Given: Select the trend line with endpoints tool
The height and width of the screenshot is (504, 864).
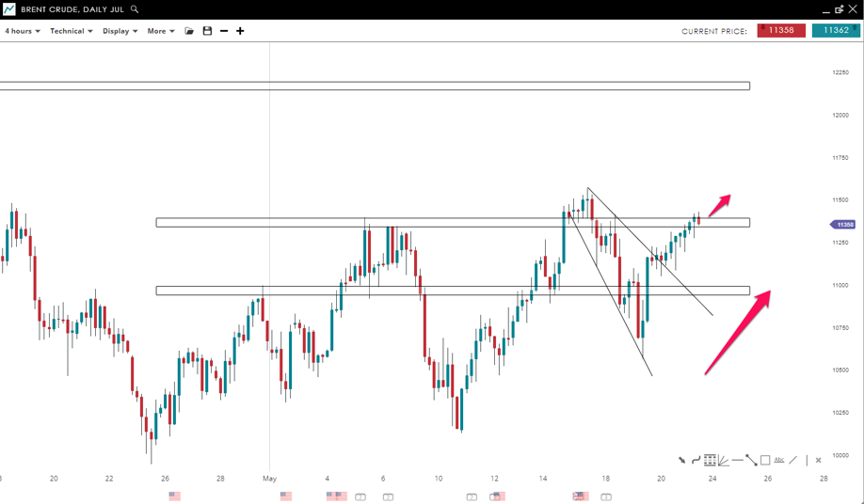Looking at the screenshot, I should 751,460.
